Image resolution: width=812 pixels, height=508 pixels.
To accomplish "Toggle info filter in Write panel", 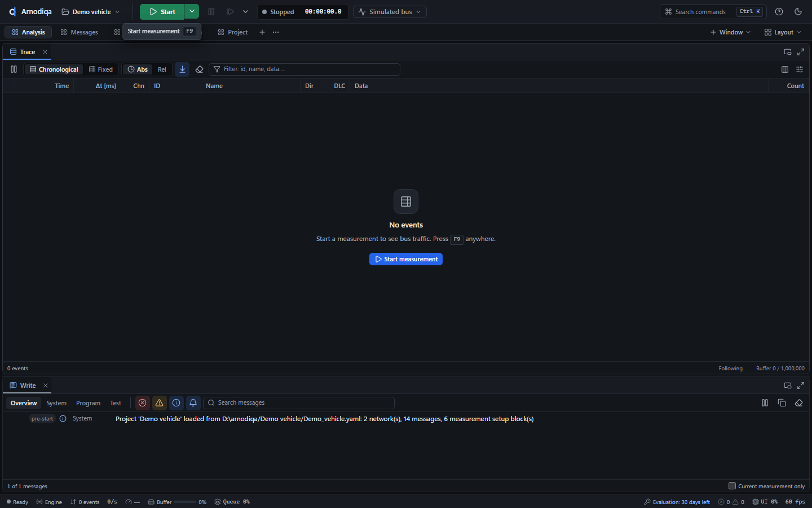I will click(176, 403).
